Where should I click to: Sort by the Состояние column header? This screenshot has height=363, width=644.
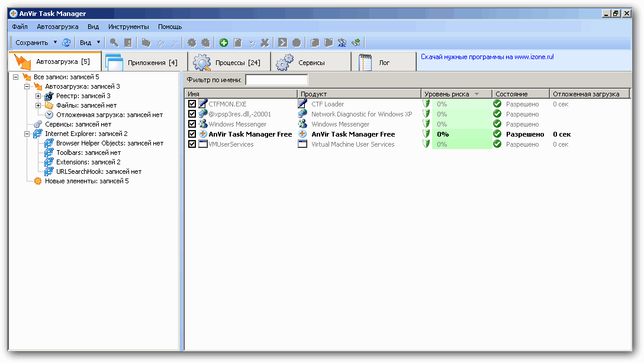click(521, 94)
